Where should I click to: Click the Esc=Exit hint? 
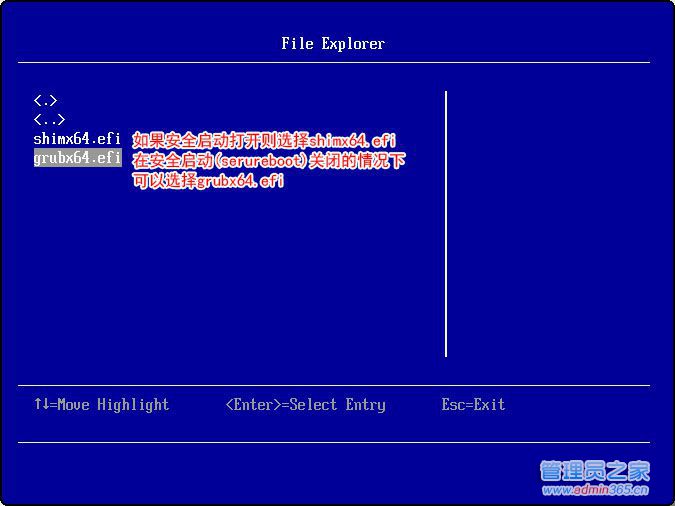pos(473,404)
